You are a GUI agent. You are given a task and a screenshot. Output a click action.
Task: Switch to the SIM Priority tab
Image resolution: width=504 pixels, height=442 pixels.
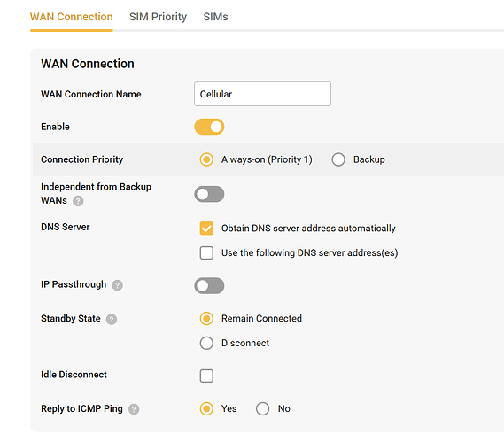158,17
